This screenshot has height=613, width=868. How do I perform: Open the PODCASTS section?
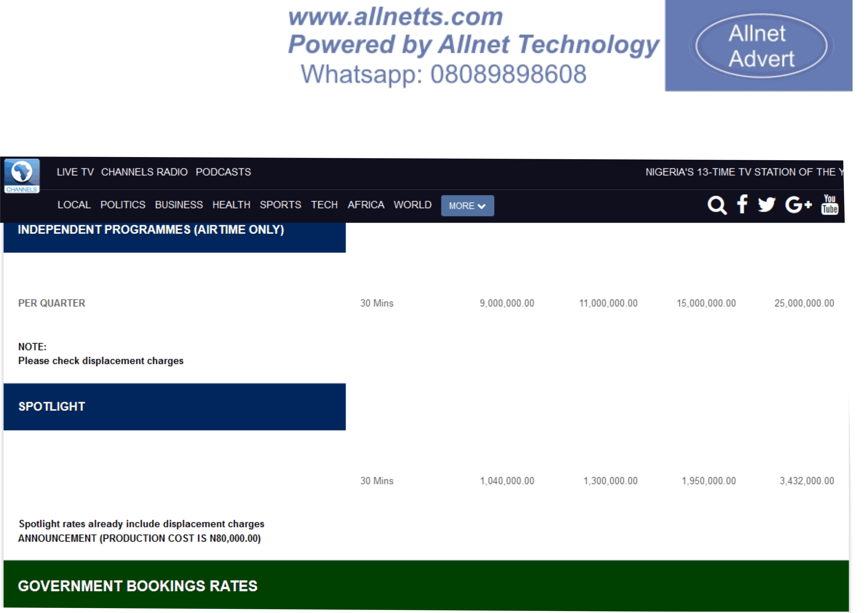[x=223, y=172]
